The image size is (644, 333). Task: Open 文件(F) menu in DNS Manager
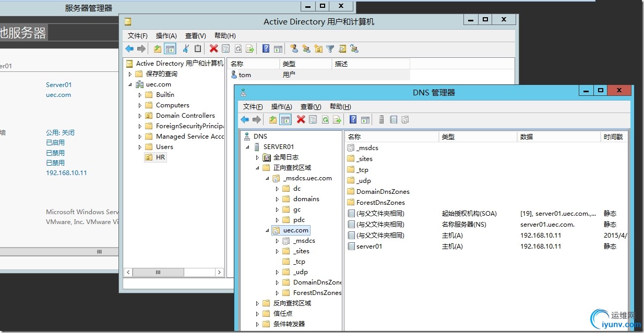(253, 106)
